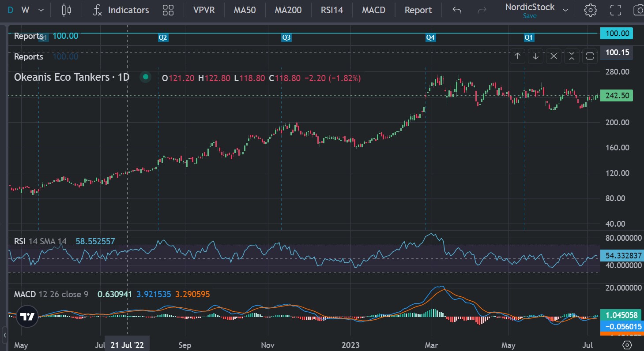Click the Q3 earnings report marker
Image resolution: width=644 pixels, height=351 pixels.
click(286, 37)
